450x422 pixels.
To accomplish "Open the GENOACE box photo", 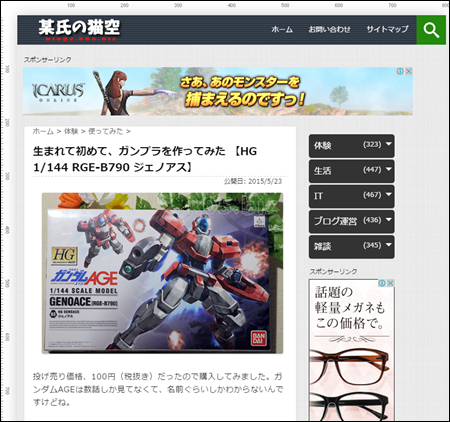I will 162,273.
